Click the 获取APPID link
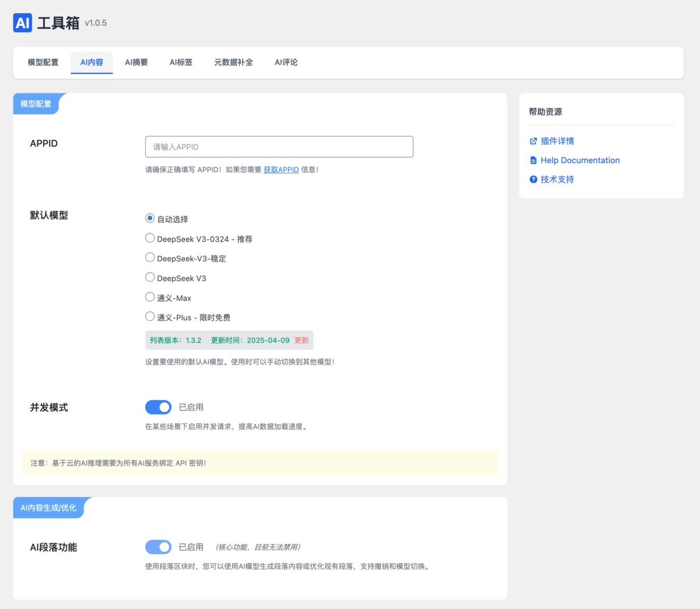The image size is (700, 609). coord(281,170)
